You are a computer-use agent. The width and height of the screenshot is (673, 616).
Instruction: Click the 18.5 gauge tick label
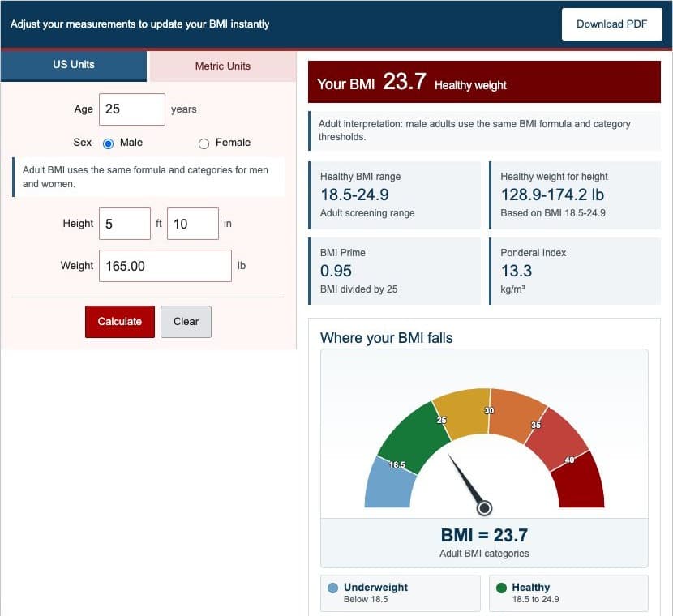pos(397,464)
